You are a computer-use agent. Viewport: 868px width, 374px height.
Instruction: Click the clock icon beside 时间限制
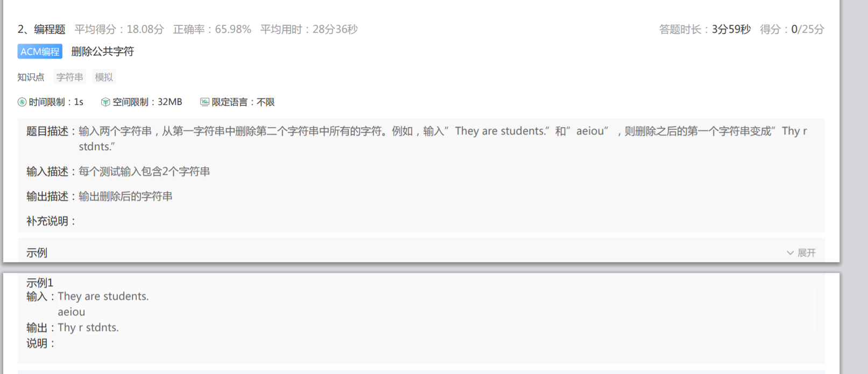tap(22, 102)
